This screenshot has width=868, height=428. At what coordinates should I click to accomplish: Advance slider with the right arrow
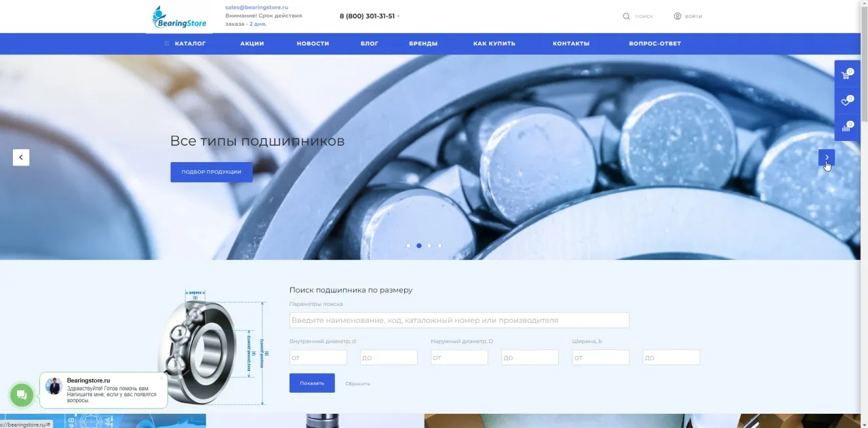coord(826,157)
